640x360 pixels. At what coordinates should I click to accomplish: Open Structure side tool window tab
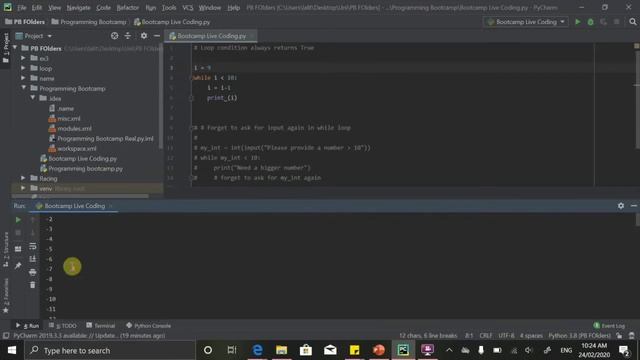tap(6, 249)
